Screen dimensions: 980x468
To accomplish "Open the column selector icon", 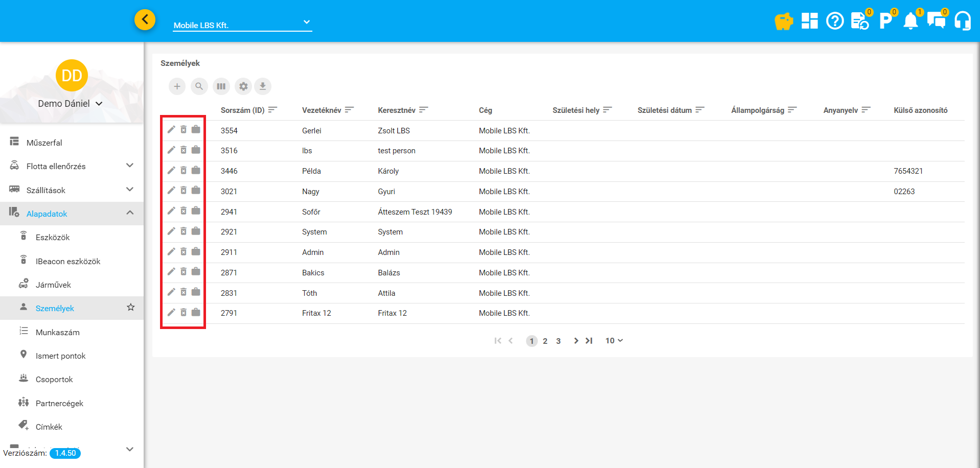I will 221,86.
